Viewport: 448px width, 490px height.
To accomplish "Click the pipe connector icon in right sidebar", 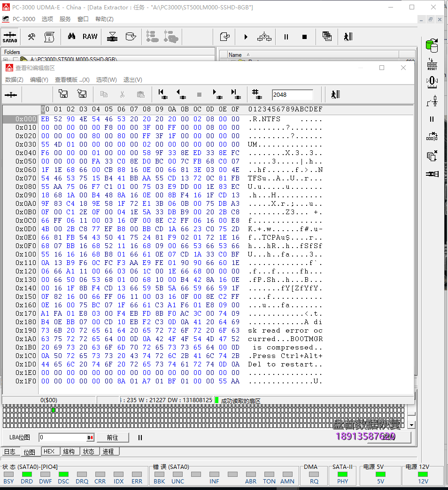I will [432, 174].
